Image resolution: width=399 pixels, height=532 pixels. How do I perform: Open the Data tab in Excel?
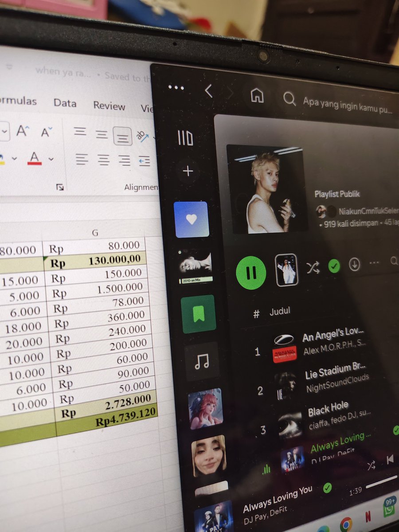point(65,103)
